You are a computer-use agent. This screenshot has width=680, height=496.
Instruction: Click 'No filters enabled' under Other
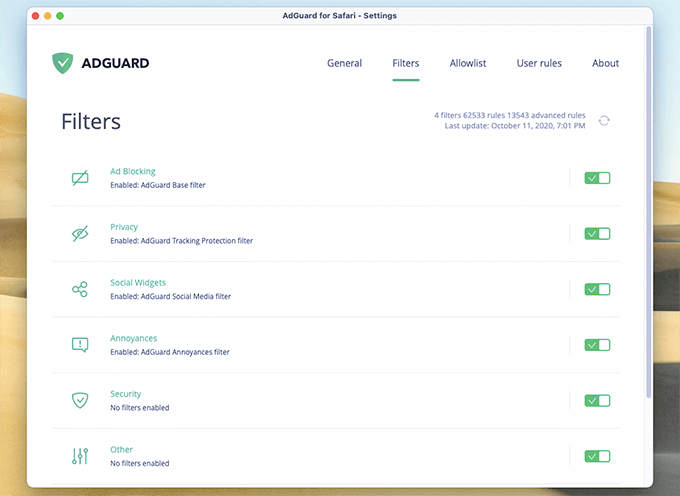coord(140,463)
